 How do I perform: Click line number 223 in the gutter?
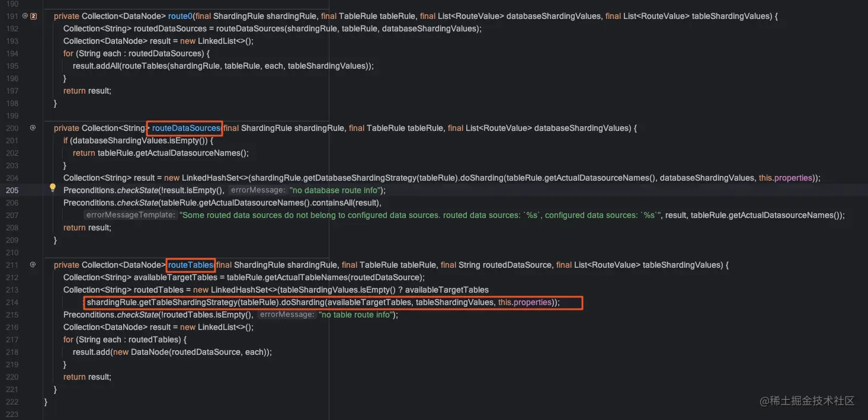[12, 414]
